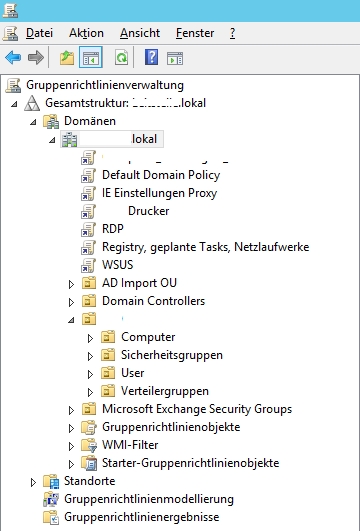
Task: Click the GPO link icon for RDP
Action: click(x=88, y=229)
